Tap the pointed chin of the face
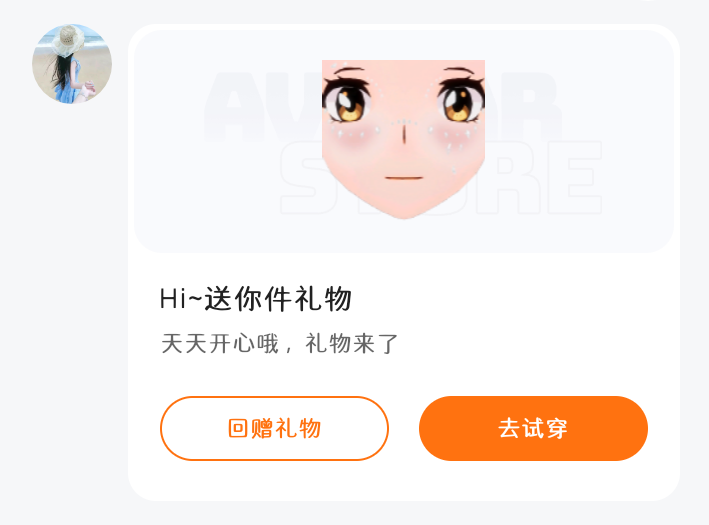709x525 pixels. tap(404, 209)
